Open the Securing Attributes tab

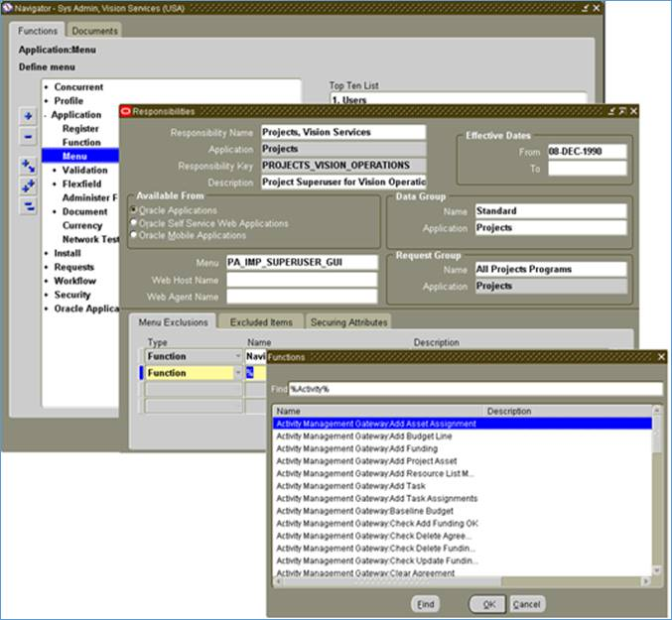(x=348, y=322)
